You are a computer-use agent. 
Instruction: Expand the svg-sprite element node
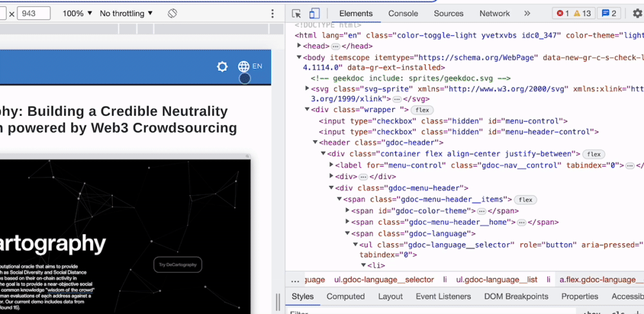pos(307,88)
